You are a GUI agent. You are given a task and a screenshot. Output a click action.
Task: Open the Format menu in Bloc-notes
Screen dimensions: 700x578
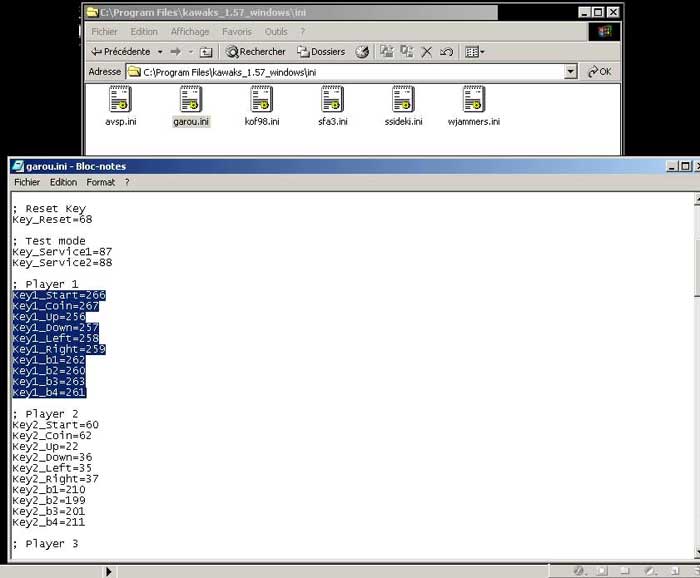[100, 183]
